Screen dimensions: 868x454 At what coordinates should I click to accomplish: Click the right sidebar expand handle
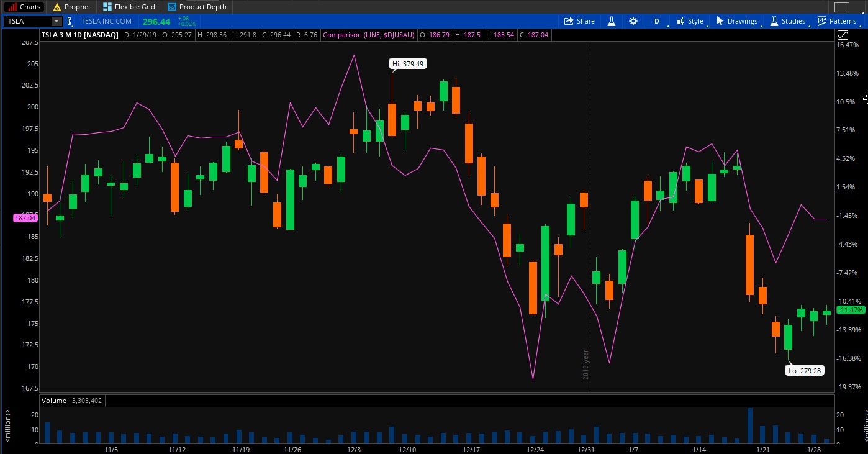point(865,99)
